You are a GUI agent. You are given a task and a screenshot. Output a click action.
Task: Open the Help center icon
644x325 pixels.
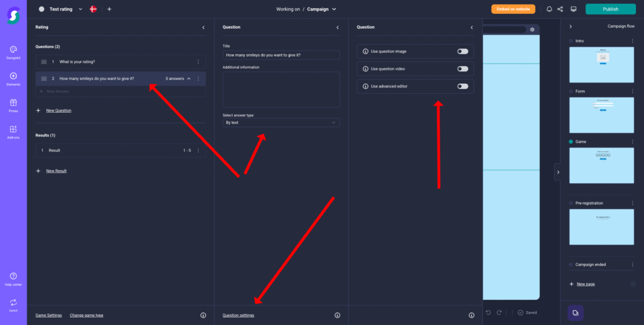13,276
